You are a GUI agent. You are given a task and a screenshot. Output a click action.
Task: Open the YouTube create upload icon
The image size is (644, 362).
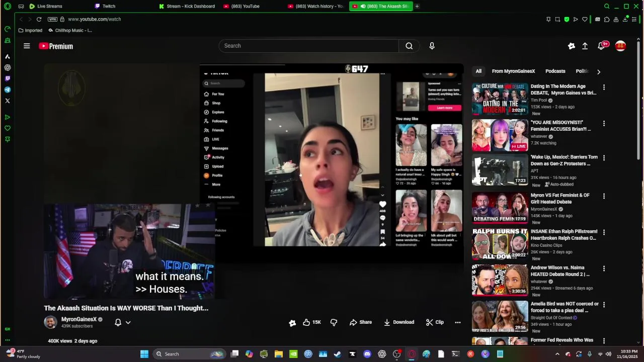pyautogui.click(x=585, y=46)
